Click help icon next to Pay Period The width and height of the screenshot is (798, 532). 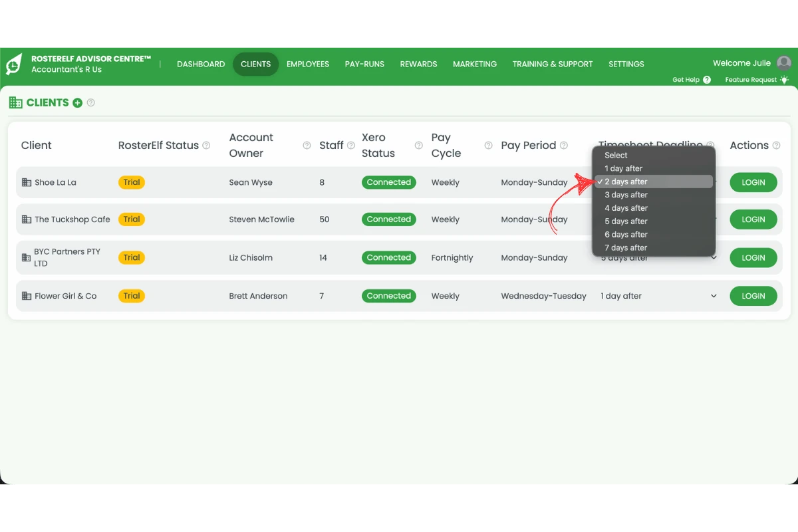(564, 146)
